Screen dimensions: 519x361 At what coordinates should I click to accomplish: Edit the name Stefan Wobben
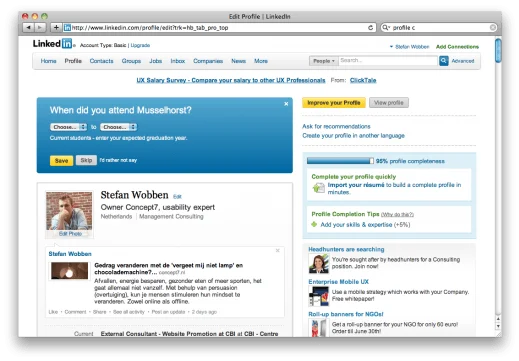click(177, 197)
